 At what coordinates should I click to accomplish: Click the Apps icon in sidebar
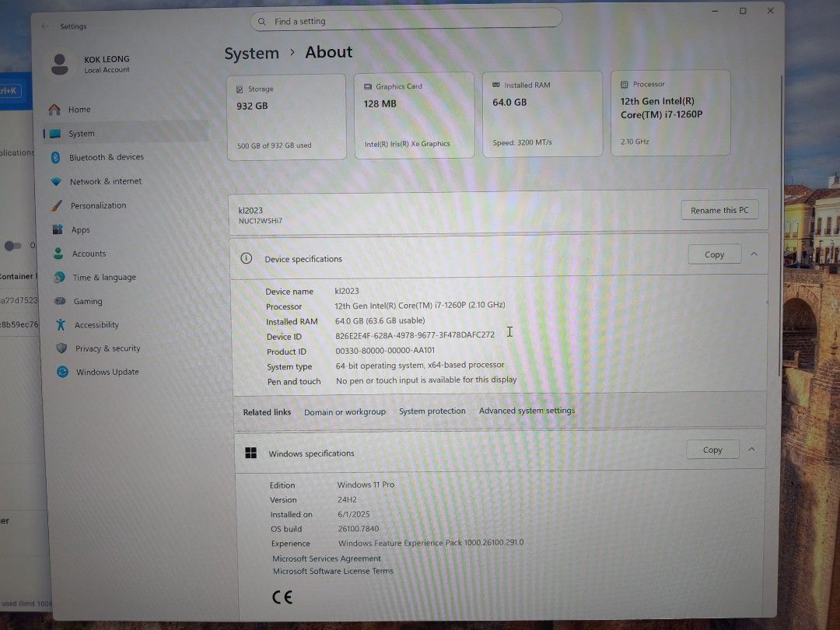point(58,229)
